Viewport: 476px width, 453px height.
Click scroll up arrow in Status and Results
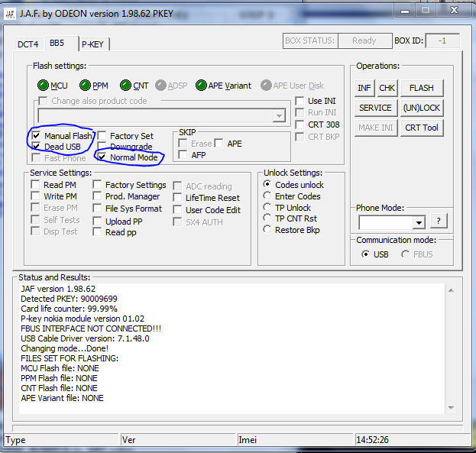click(x=451, y=290)
